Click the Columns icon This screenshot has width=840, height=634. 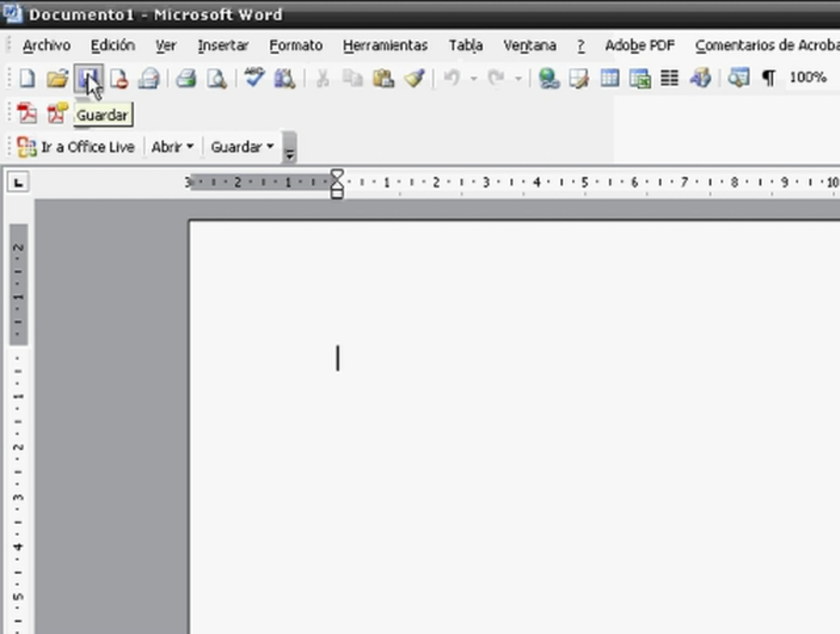670,78
